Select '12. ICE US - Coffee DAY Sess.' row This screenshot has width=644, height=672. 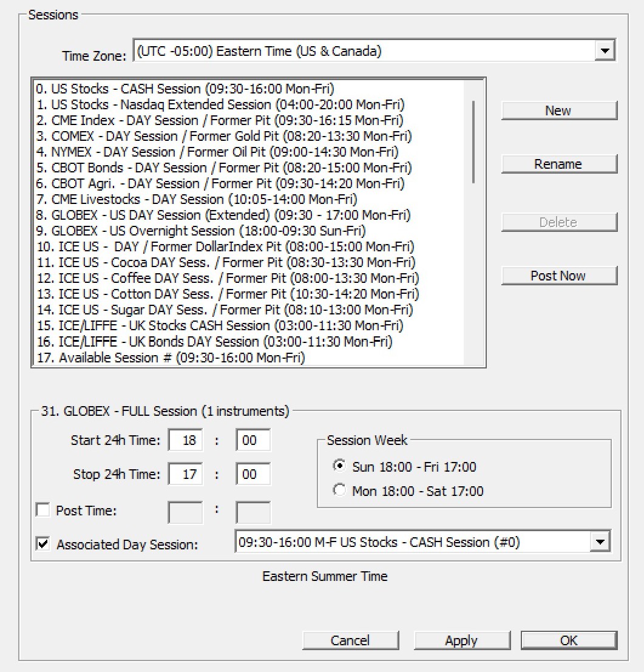(249, 278)
